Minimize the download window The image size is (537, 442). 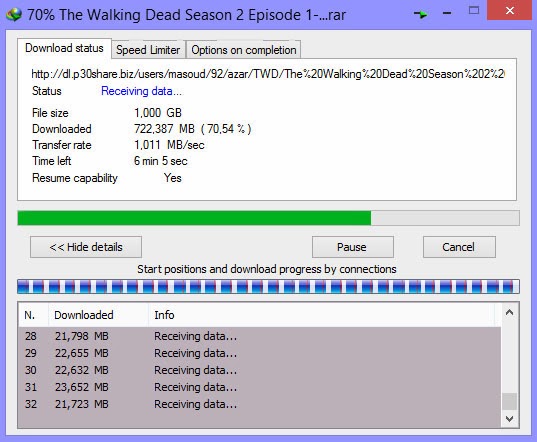coord(447,13)
